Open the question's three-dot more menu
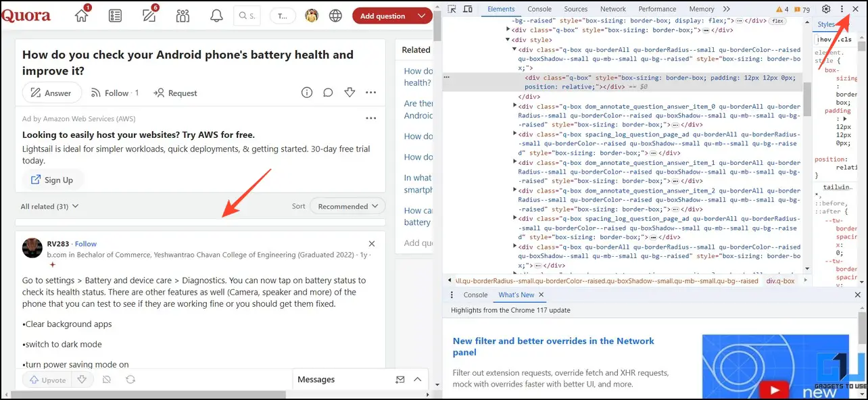 [x=371, y=93]
